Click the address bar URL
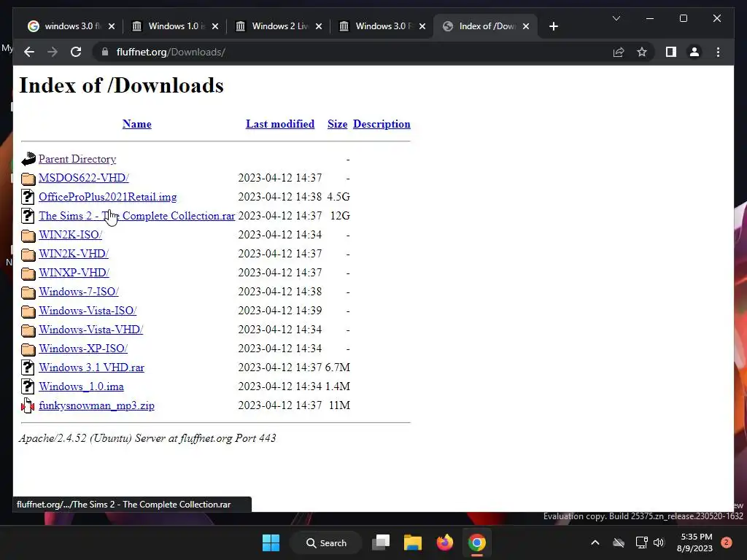747x560 pixels. [x=171, y=52]
